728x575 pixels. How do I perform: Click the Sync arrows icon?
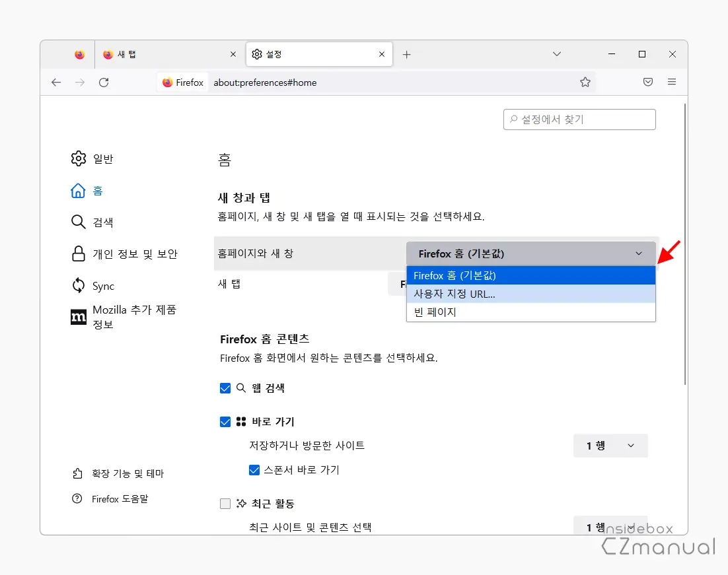point(79,285)
